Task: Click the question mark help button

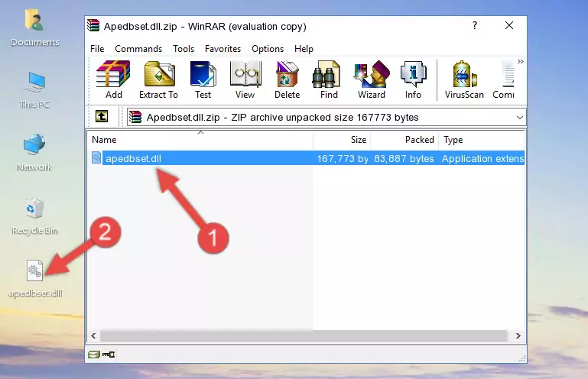Action: pyautogui.click(x=475, y=25)
